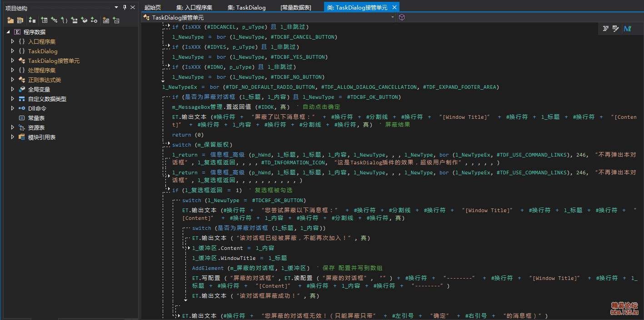The height and width of the screenshot is (320, 644).
Task: Expand the 自定义数据类型 node
Action: tap(13, 99)
